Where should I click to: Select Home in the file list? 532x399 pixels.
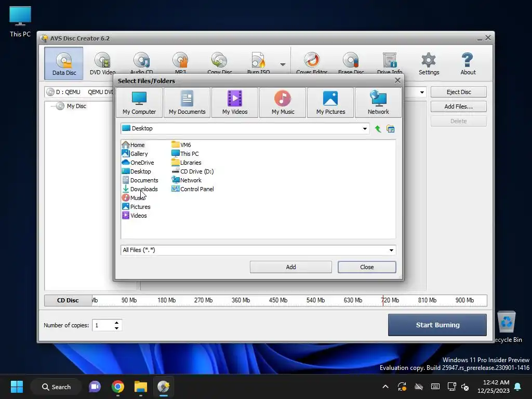(134, 145)
